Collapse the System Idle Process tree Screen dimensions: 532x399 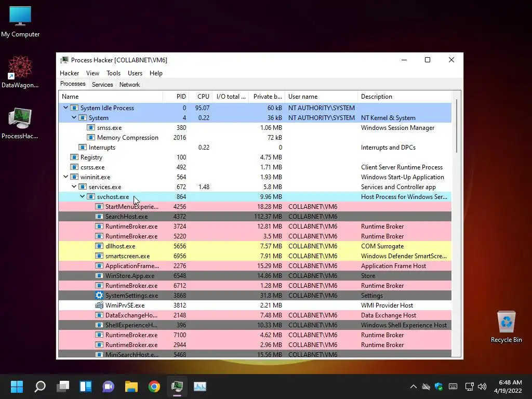[65, 108]
